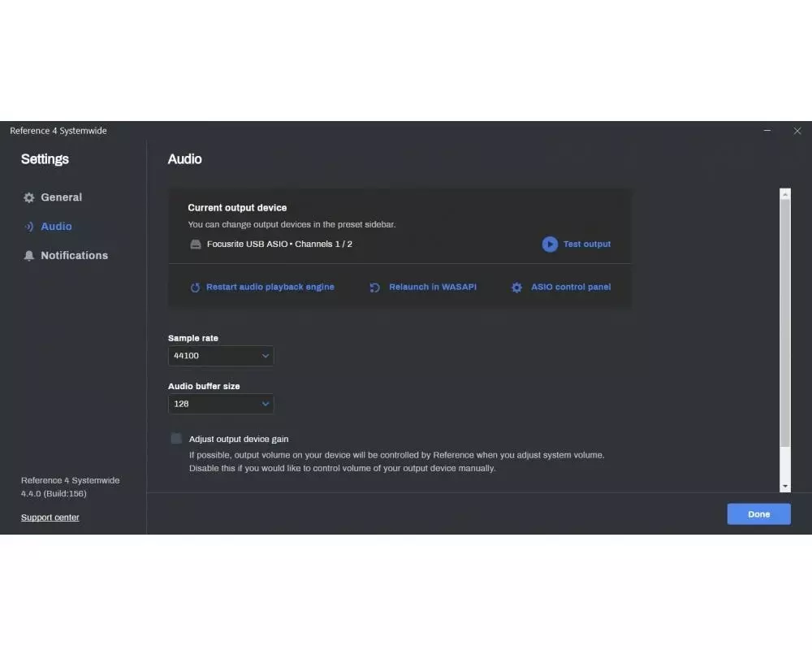Image resolution: width=812 pixels, height=650 pixels.
Task: Open the Notifications settings tab
Action: click(x=74, y=255)
